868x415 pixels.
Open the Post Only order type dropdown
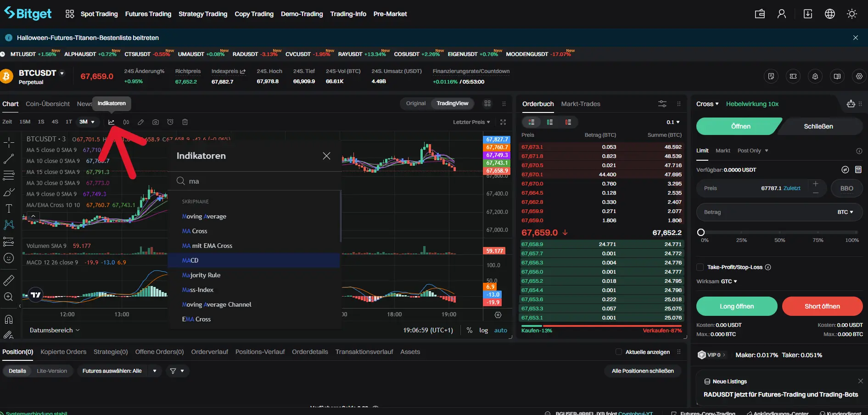coord(753,151)
